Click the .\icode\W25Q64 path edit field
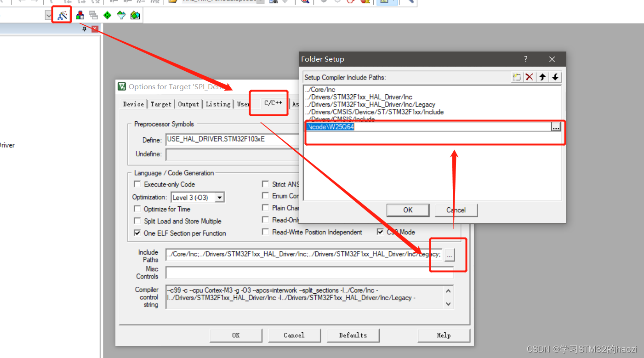The image size is (644, 358). [428, 127]
